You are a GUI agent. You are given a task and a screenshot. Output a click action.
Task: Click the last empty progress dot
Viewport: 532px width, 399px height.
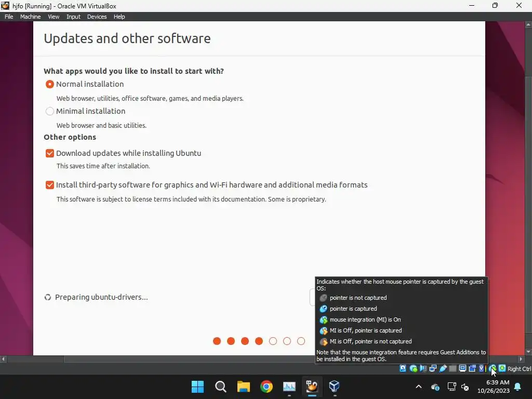(301, 341)
